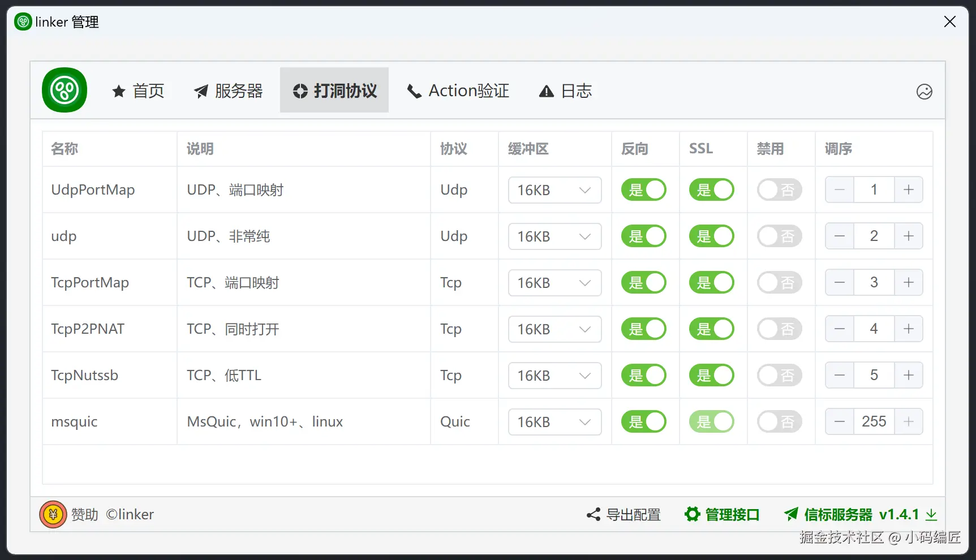
Task: Click the yellow sponsor coin icon
Action: [53, 514]
